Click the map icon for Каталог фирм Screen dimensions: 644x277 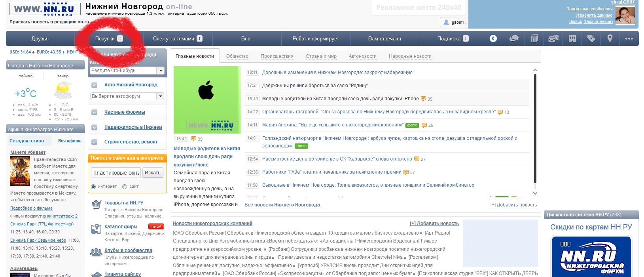click(96, 229)
